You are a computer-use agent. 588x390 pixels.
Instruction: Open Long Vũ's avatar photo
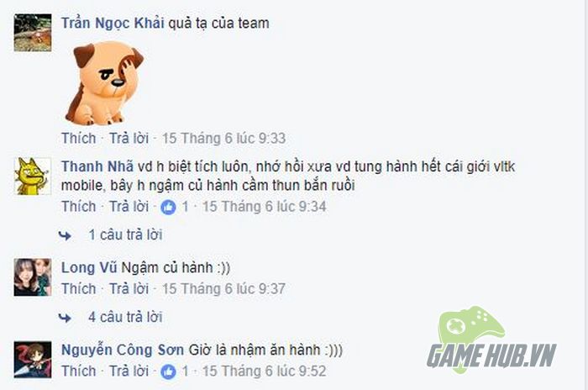33,277
